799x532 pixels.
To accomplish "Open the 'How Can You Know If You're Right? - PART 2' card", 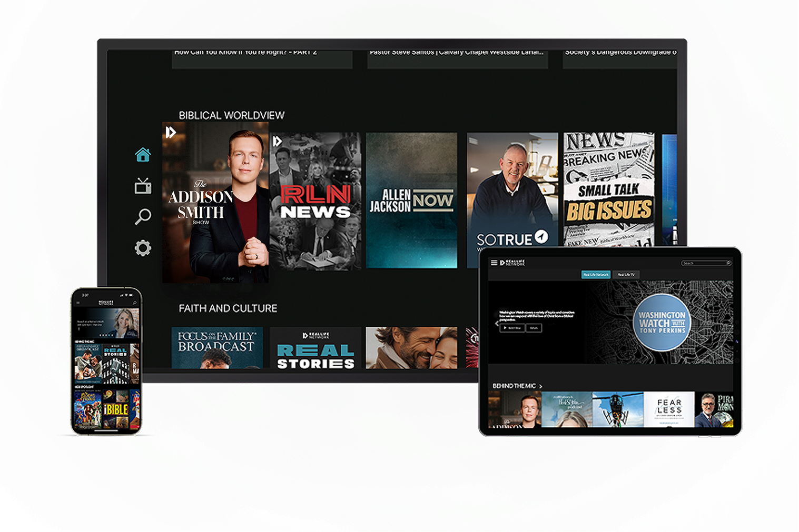I will 262,59.
